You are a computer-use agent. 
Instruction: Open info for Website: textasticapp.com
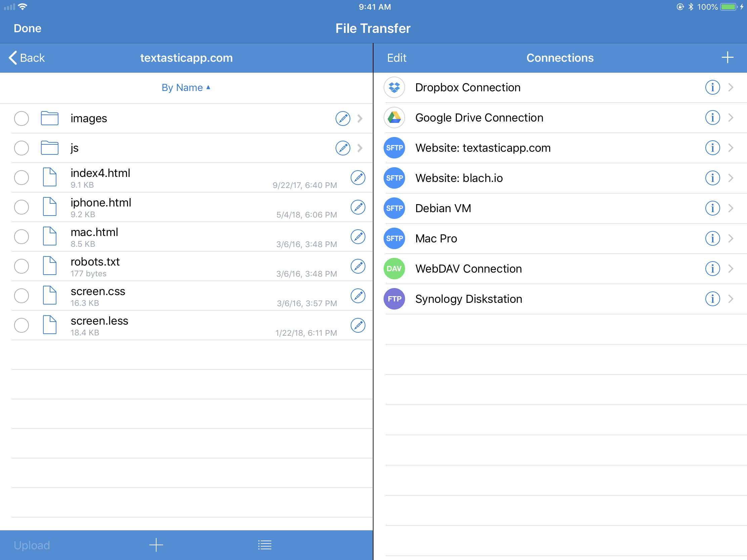(x=712, y=148)
